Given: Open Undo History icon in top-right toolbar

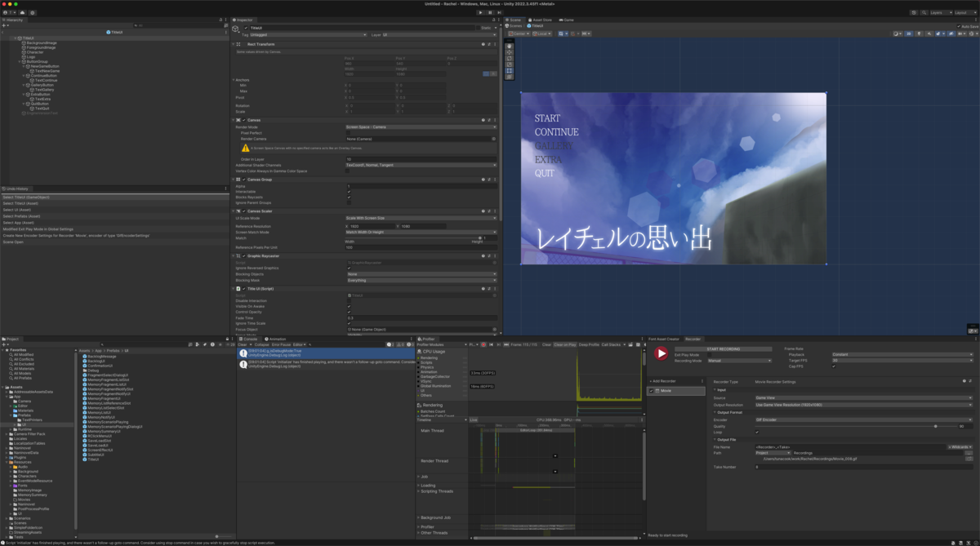Looking at the screenshot, I should pos(914,12).
